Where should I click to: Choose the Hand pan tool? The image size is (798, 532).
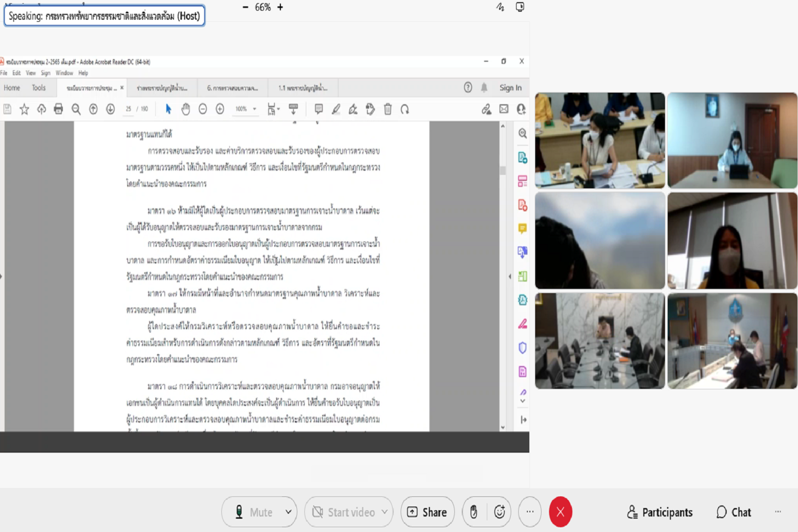tap(185, 109)
